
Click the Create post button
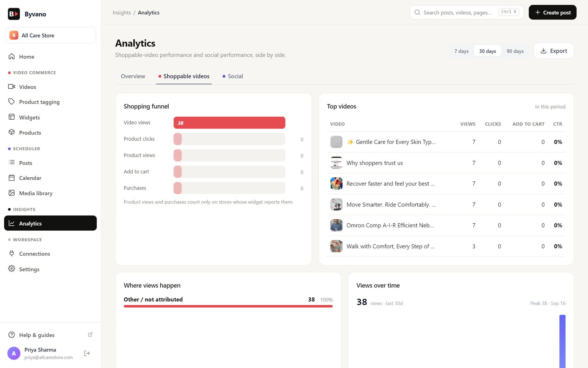pyautogui.click(x=552, y=13)
